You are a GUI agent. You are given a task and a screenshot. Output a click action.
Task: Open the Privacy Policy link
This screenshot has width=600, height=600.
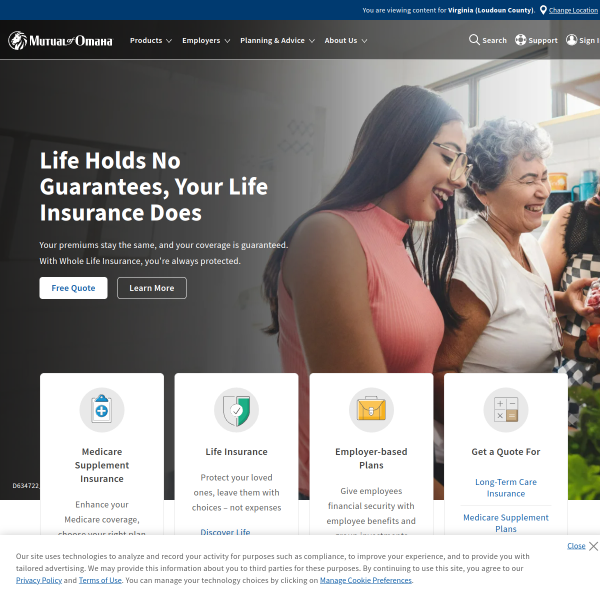pos(39,580)
